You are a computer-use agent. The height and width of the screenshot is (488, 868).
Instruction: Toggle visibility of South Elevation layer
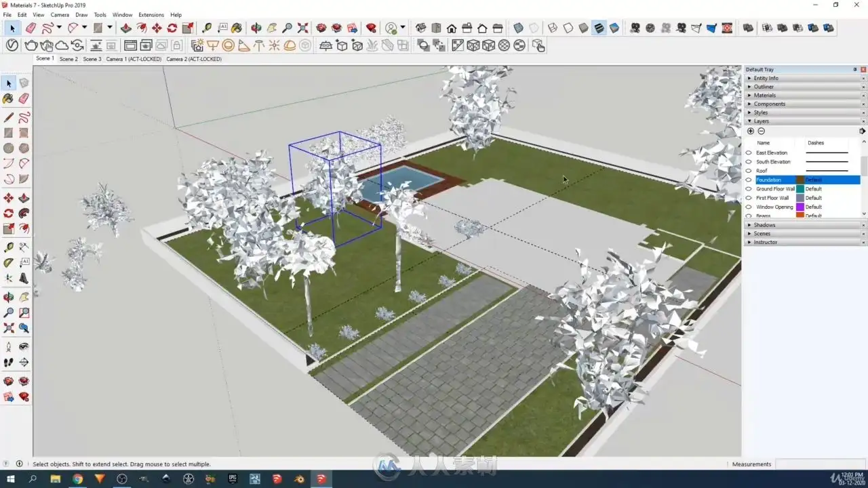[x=749, y=162]
